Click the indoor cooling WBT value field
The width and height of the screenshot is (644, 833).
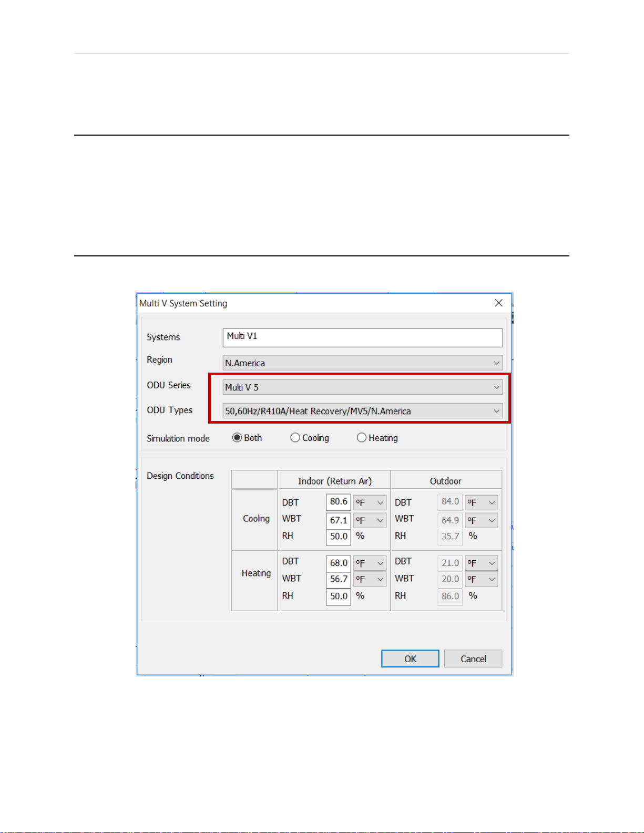pos(338,520)
